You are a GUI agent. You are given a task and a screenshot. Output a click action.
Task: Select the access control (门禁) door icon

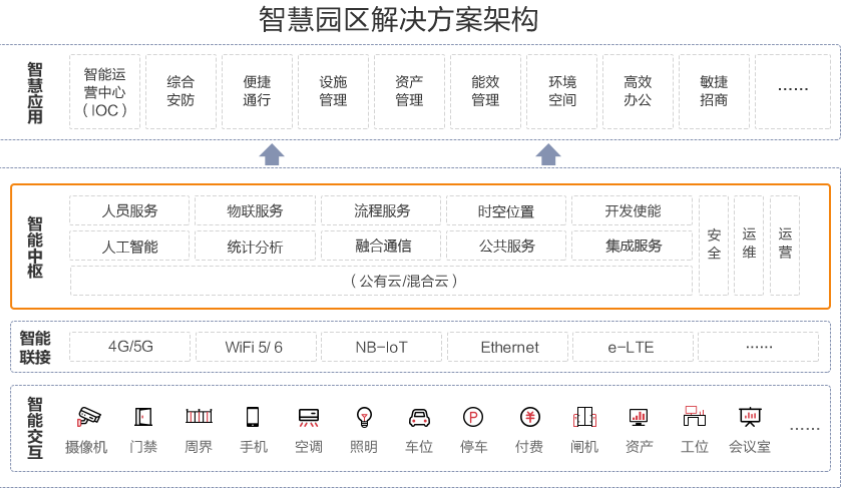(x=143, y=416)
